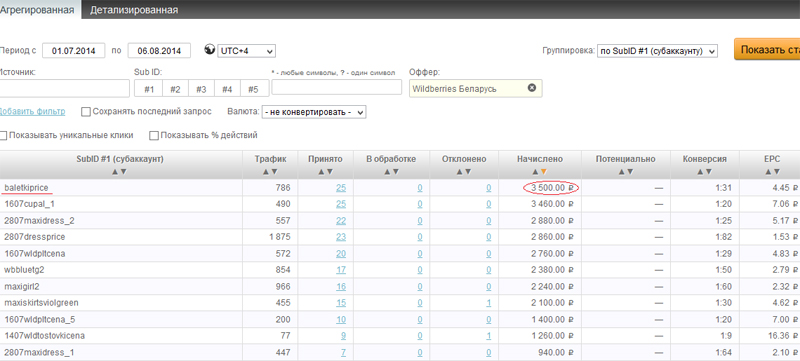Sort EPC column descending arrow
The height and width of the screenshot is (361, 800).
777,172
